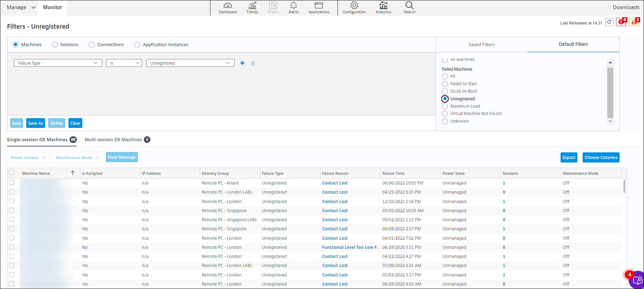Refresh the page data
This screenshot has height=289, width=644.
coord(609,22)
